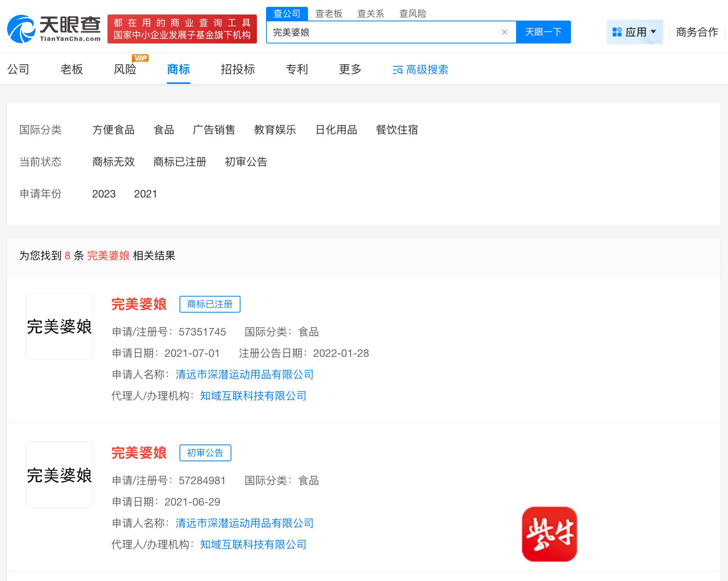Filter by 方便食品 category
The width and height of the screenshot is (728, 581).
113,130
